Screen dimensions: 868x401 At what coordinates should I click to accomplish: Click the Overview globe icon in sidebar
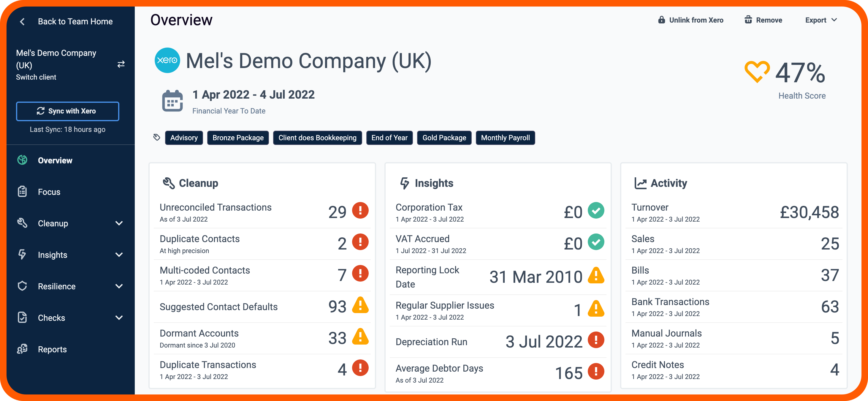point(22,160)
